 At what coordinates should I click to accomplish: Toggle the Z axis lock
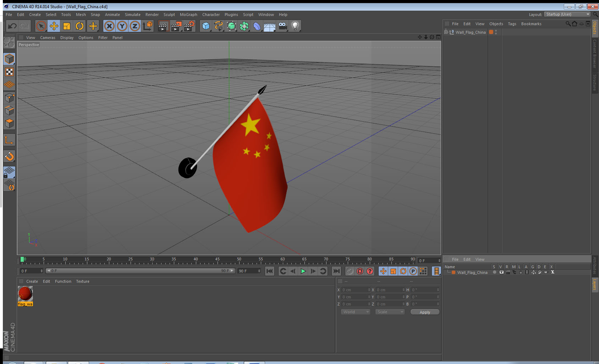[135, 26]
